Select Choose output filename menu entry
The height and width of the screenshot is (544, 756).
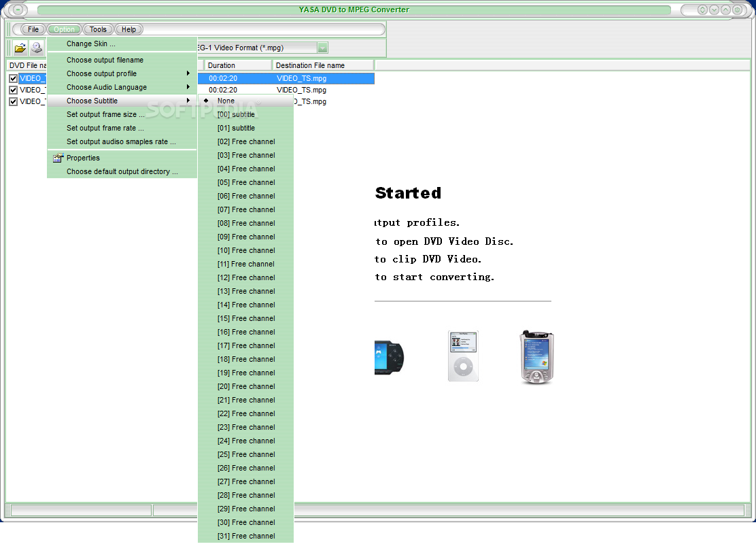click(122, 60)
